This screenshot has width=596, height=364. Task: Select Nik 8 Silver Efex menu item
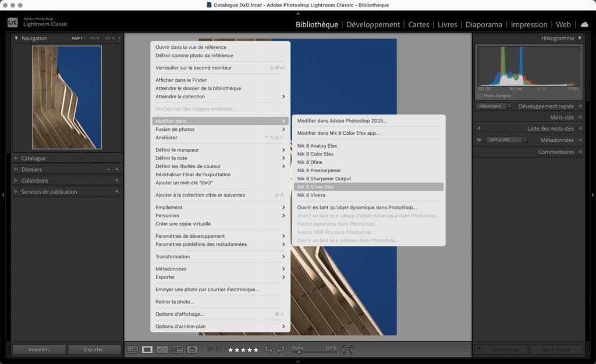(368, 187)
